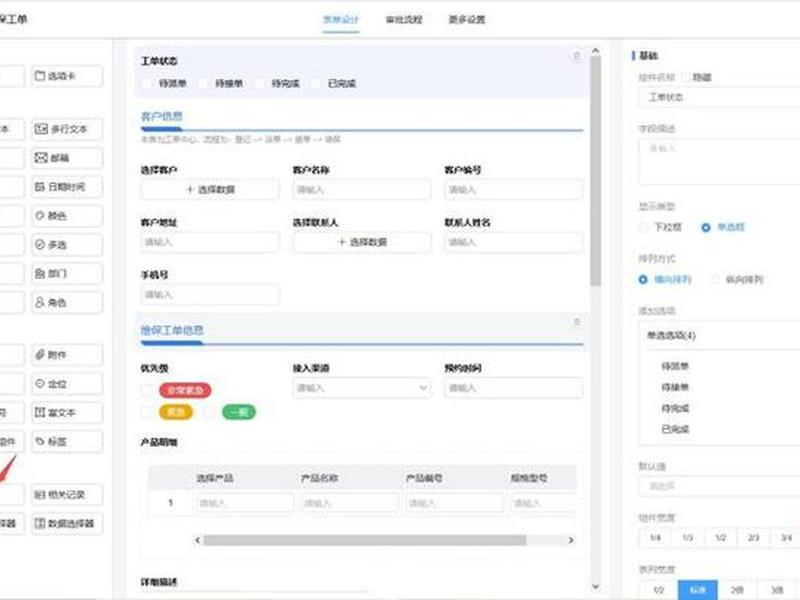Tick the 隐藏 checkbox beside control name
This screenshot has width=800, height=600.
point(686,78)
